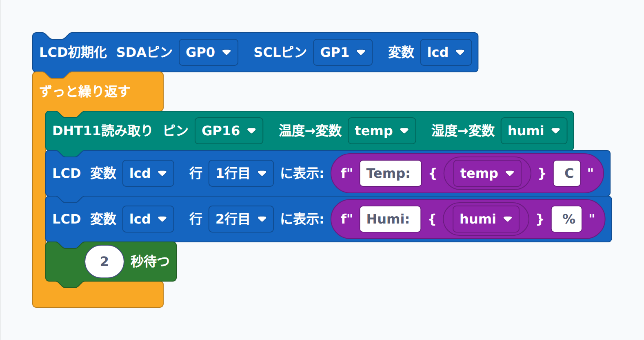Click the SDAピン label
The height and width of the screenshot is (340, 644).
[x=144, y=52]
